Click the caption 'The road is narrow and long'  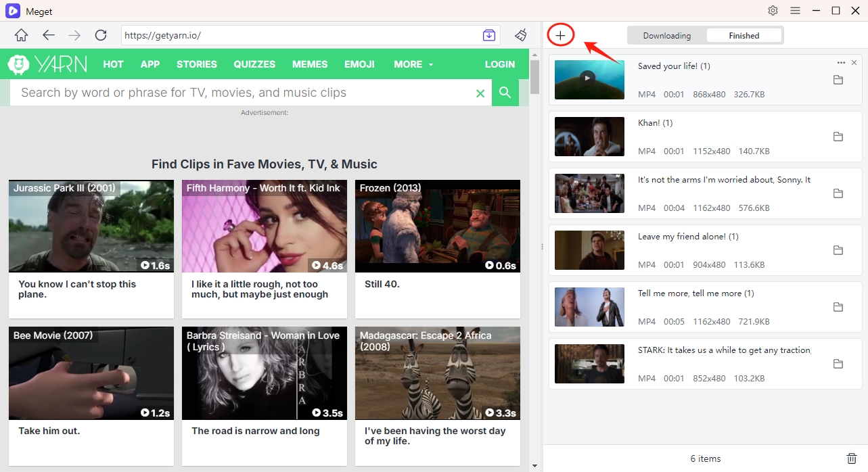click(256, 431)
